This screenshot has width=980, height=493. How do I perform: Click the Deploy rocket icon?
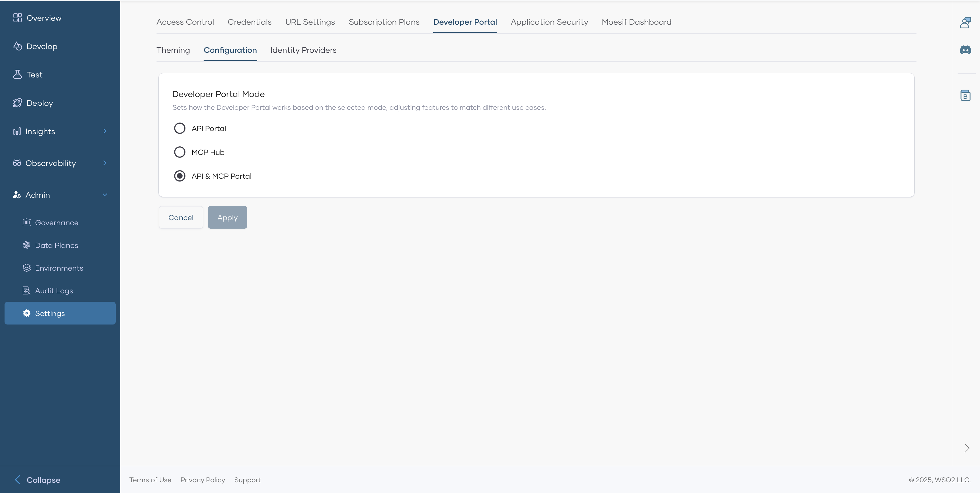tap(18, 103)
